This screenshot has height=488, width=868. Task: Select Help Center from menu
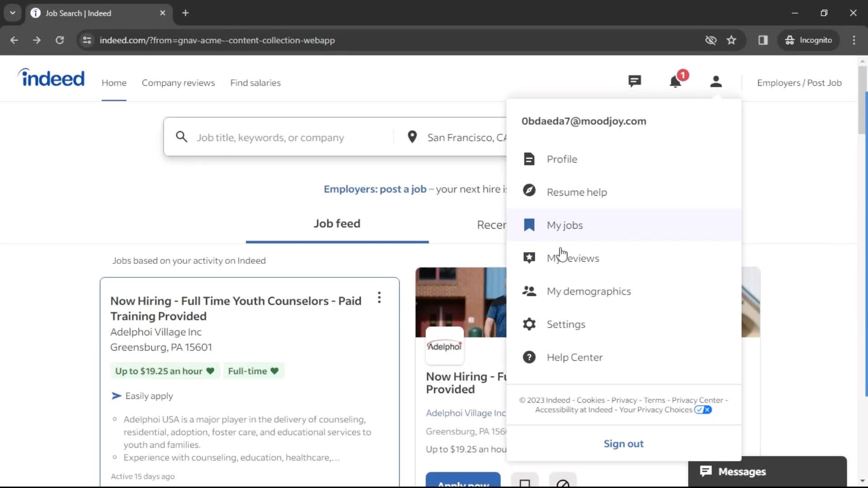(575, 357)
